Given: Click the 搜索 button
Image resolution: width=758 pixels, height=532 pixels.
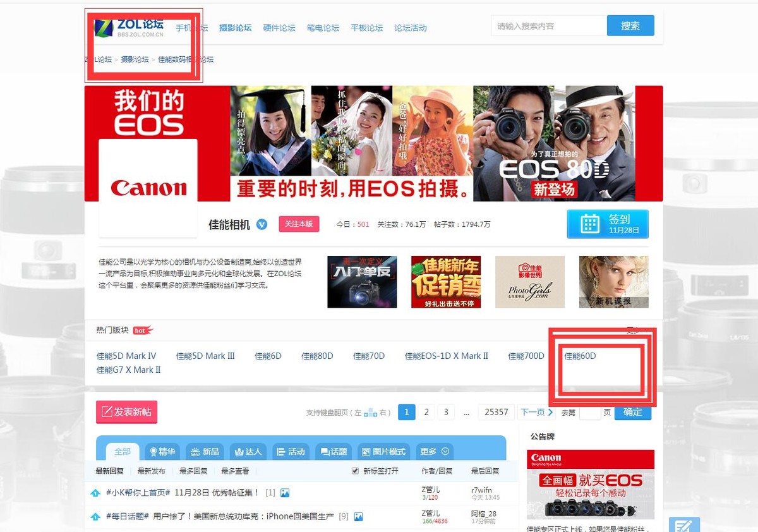Looking at the screenshot, I should pos(630,26).
